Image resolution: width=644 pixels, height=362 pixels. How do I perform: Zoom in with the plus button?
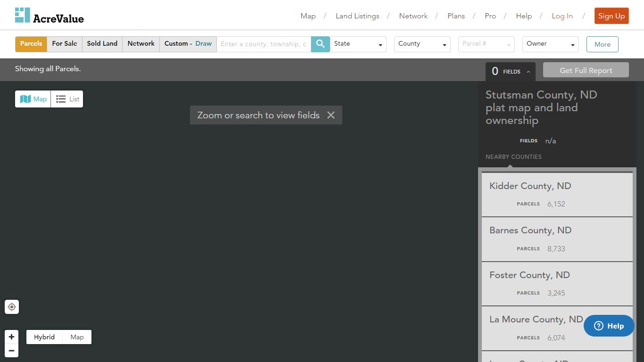(12, 337)
